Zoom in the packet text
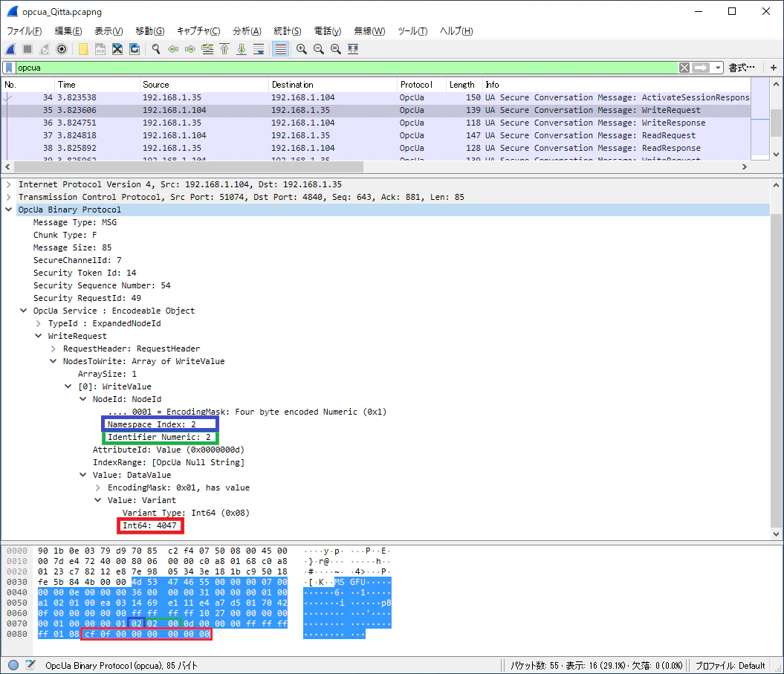The height and width of the screenshot is (674, 784). click(x=302, y=49)
